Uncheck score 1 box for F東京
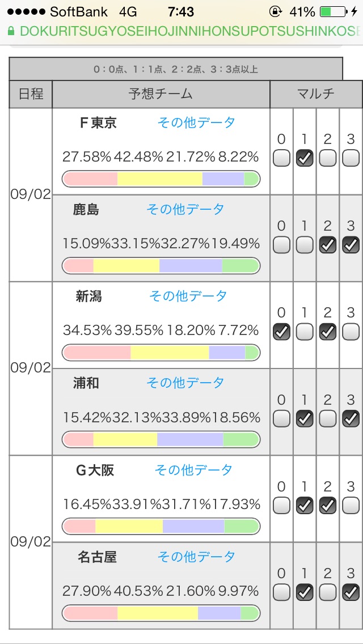The height and width of the screenshot is (644, 363). click(x=305, y=159)
